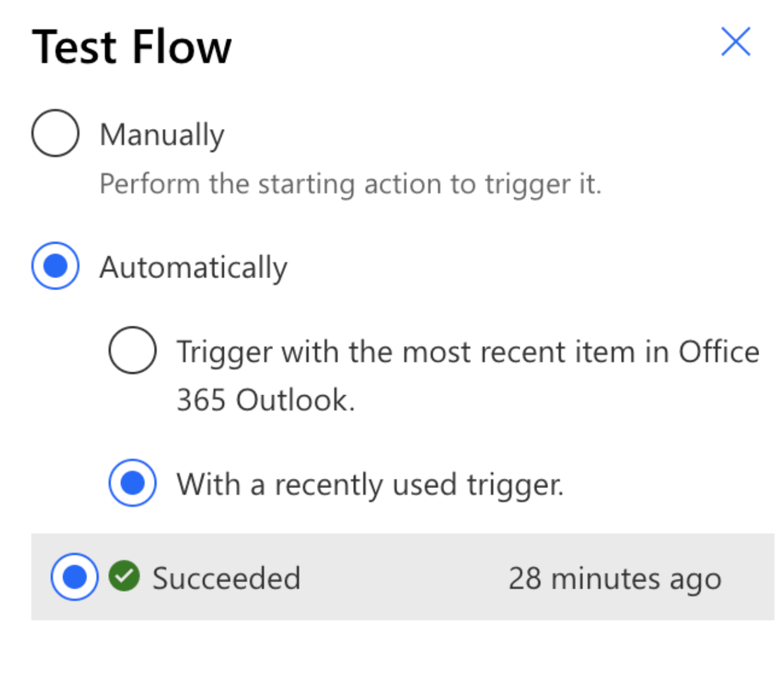Click the Succeeded status text

click(x=226, y=578)
